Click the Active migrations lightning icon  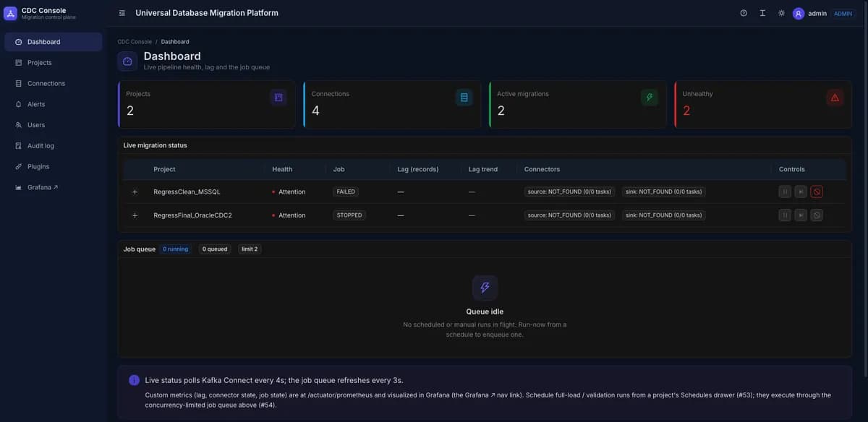click(x=650, y=97)
